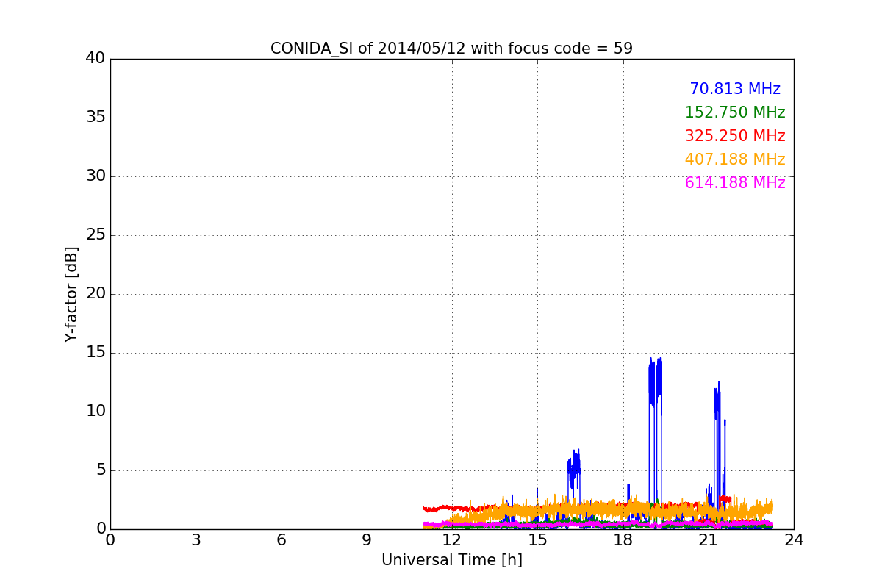Click the x-axis tick label '24'
The height and width of the screenshot is (588, 882).
794,540
